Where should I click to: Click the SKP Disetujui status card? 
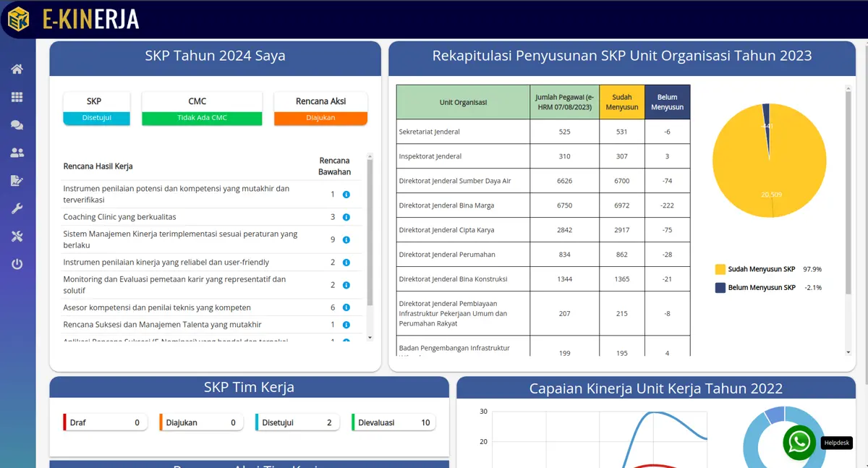coord(97,109)
